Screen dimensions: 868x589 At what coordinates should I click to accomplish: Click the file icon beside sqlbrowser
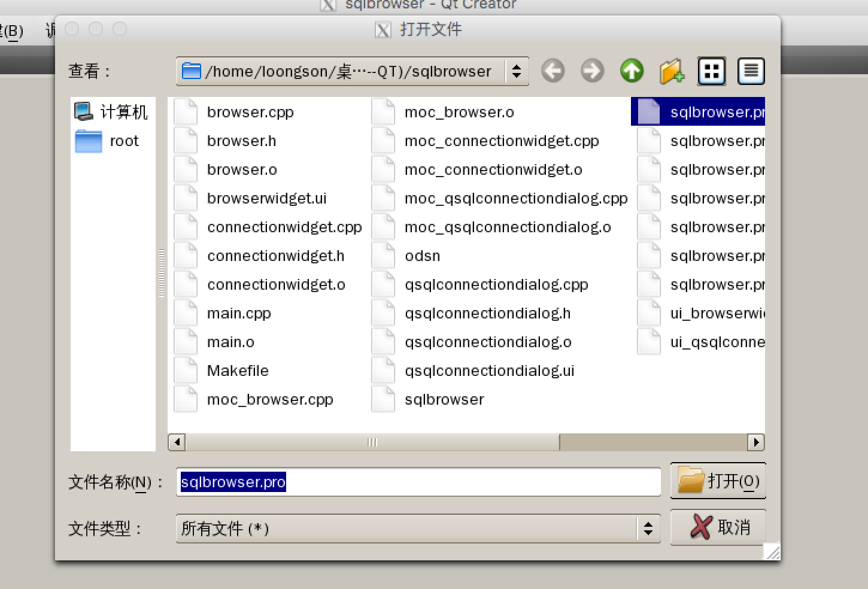coord(383,399)
